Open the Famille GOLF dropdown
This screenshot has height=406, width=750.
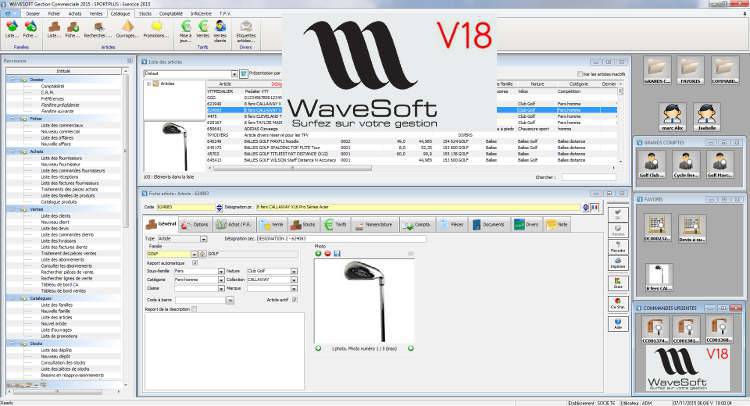pos(194,254)
